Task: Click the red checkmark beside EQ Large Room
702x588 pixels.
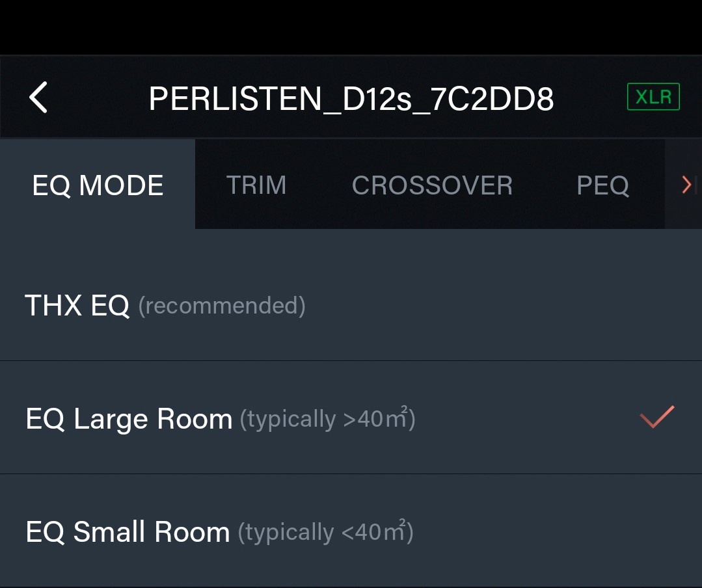Action: point(657,417)
